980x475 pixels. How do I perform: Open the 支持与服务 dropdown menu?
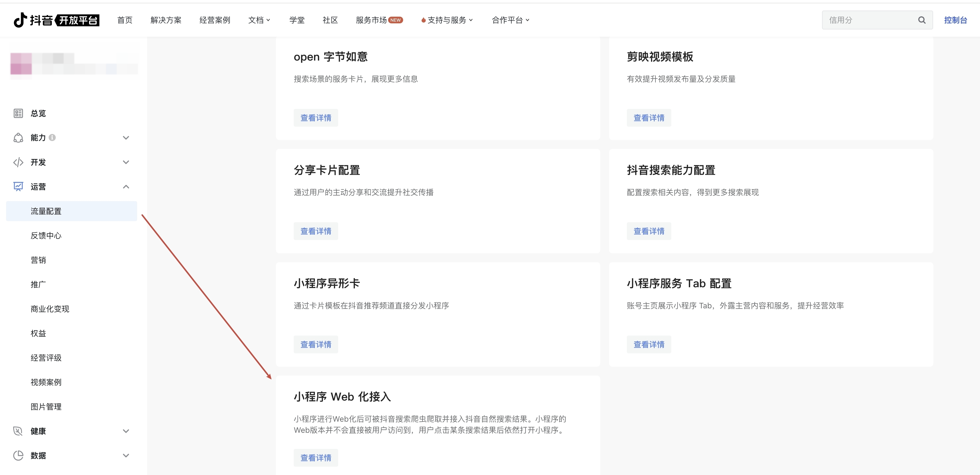448,20
